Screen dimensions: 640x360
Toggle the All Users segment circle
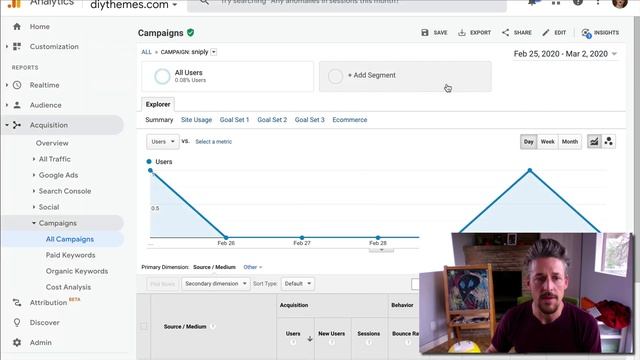click(x=162, y=76)
